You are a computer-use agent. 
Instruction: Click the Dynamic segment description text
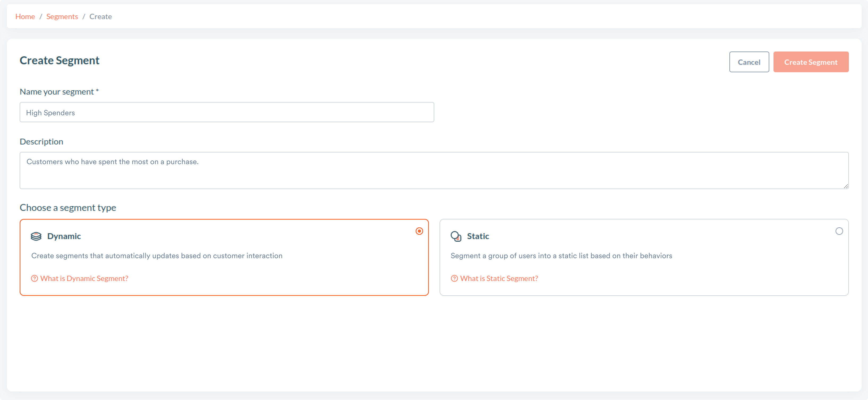[157, 256]
